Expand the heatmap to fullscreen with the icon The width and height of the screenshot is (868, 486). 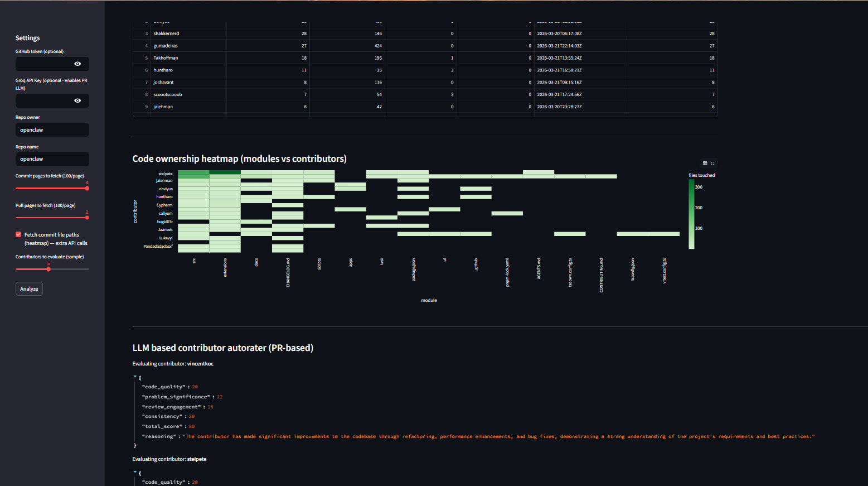point(712,163)
